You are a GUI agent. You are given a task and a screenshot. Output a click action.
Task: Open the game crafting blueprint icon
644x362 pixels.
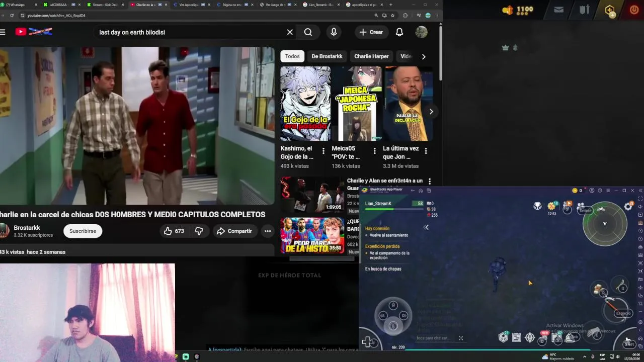tap(517, 337)
